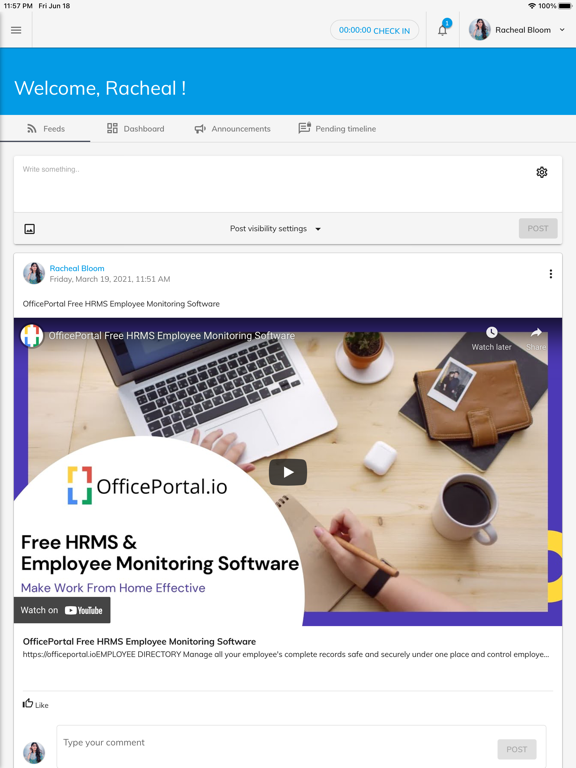This screenshot has width=576, height=768.
Task: Click the comment POST button
Action: tap(517, 749)
